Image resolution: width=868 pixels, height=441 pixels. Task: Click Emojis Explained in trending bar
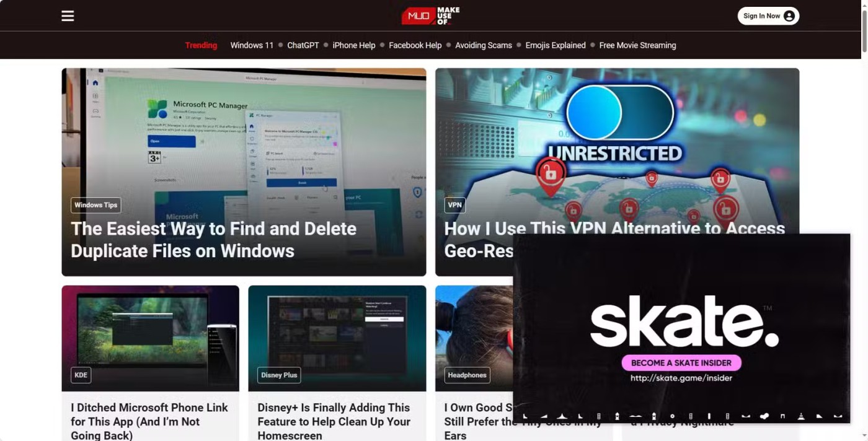tap(555, 45)
